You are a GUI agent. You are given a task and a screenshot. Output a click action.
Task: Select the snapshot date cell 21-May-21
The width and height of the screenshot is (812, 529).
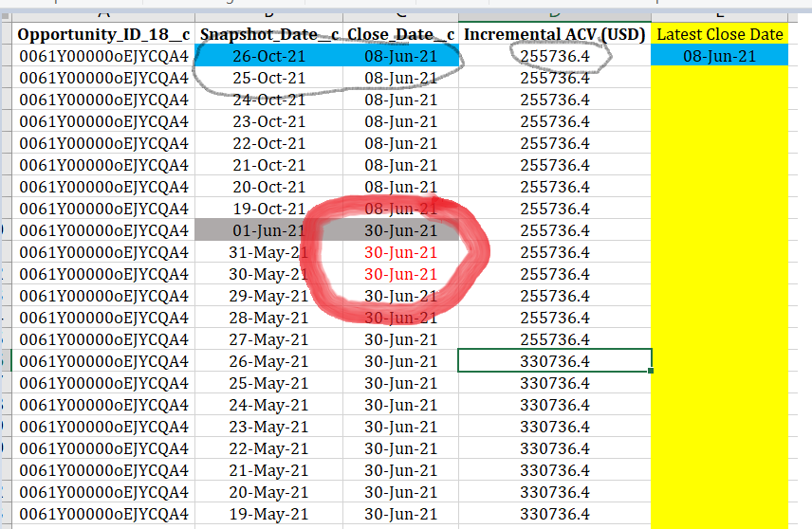[268, 470]
